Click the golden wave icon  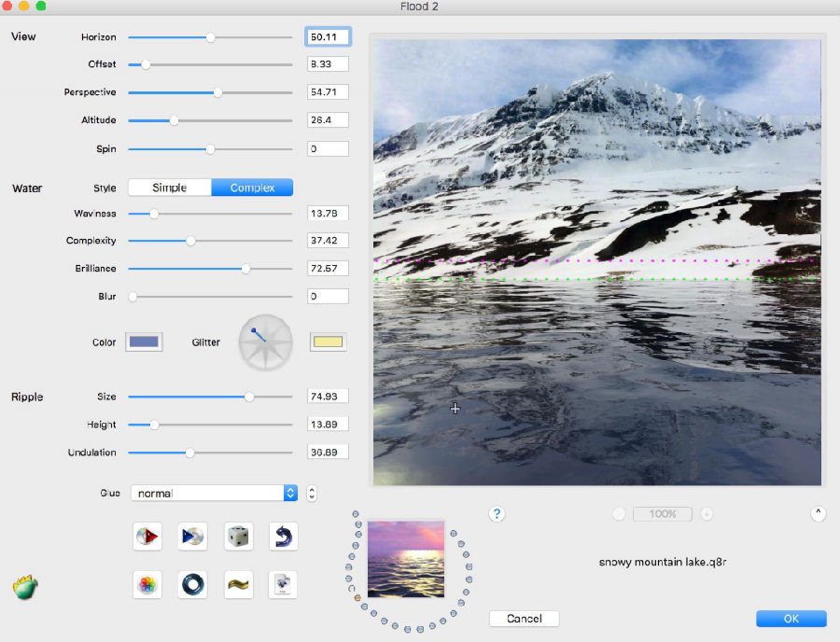[238, 584]
